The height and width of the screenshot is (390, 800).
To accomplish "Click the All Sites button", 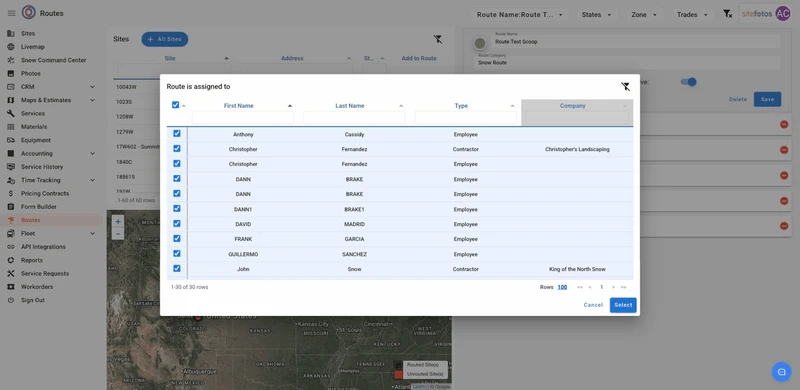I will [165, 39].
